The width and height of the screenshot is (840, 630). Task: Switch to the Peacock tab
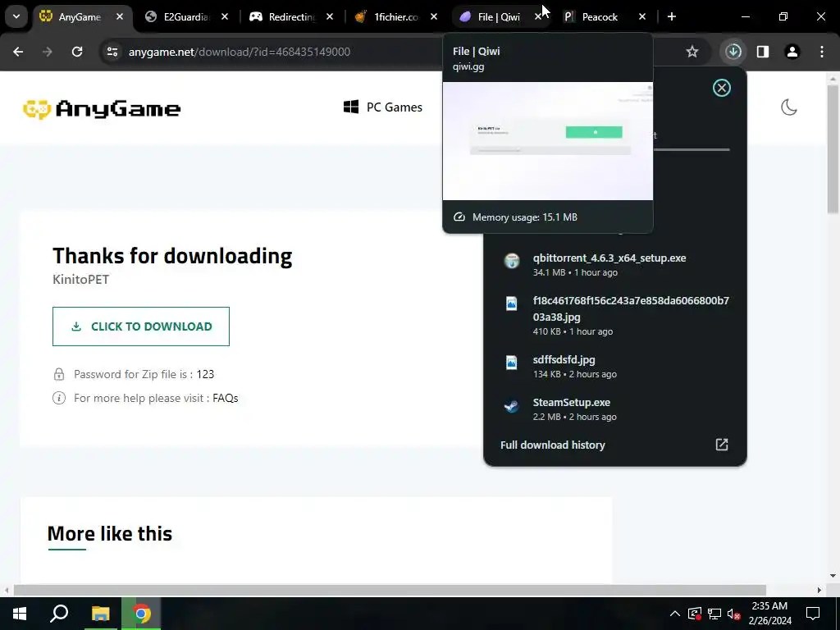(x=600, y=16)
